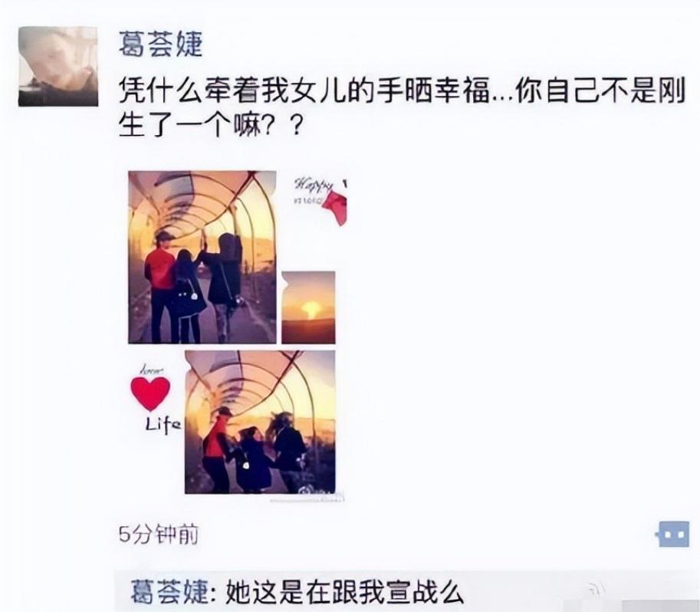
Task: Click the 5分钟前 timestamp
Action: point(159,534)
